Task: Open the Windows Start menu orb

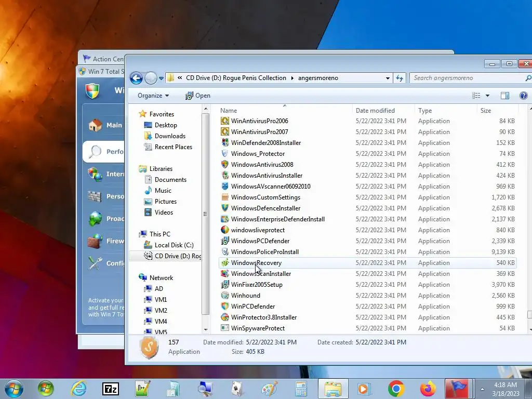Action: click(14, 389)
